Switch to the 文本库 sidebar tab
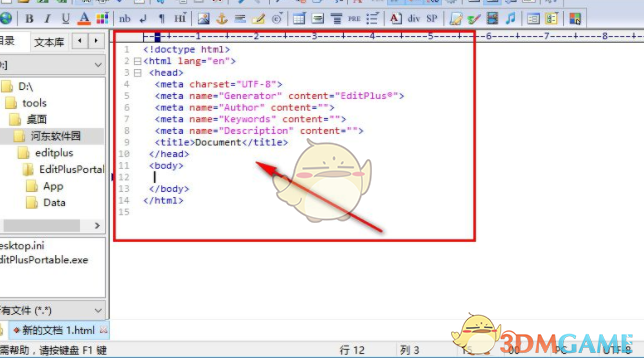Image resolution: width=644 pixels, height=362 pixels. (x=49, y=42)
